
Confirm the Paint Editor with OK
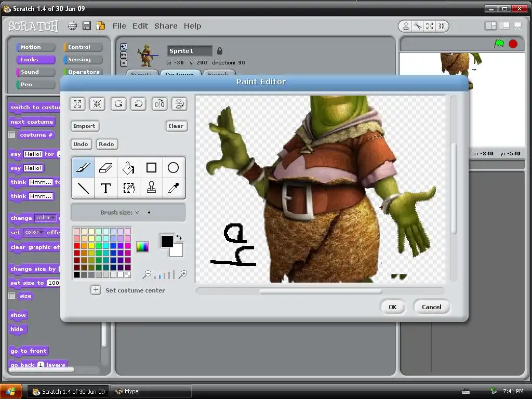point(393,307)
